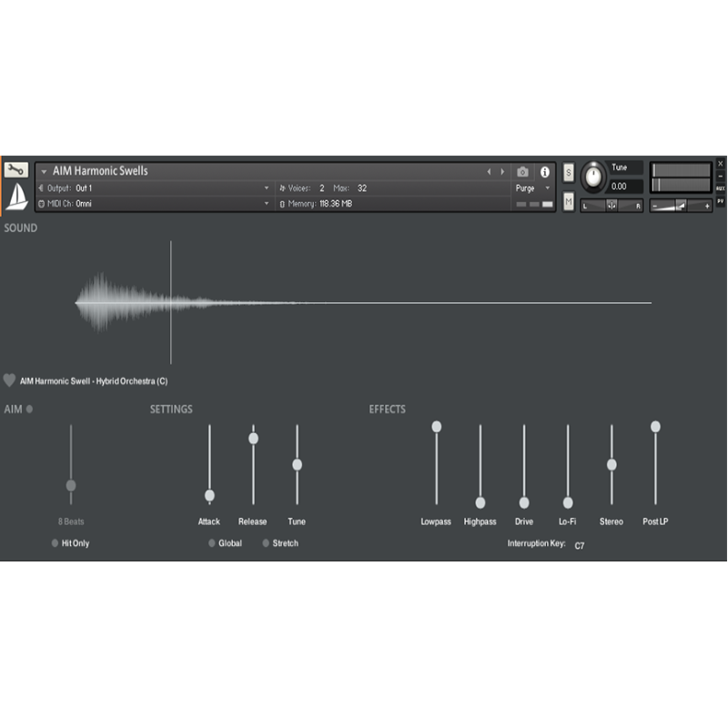728x728 pixels.
Task: Click the Tune settings slider handle
Action: [298, 464]
